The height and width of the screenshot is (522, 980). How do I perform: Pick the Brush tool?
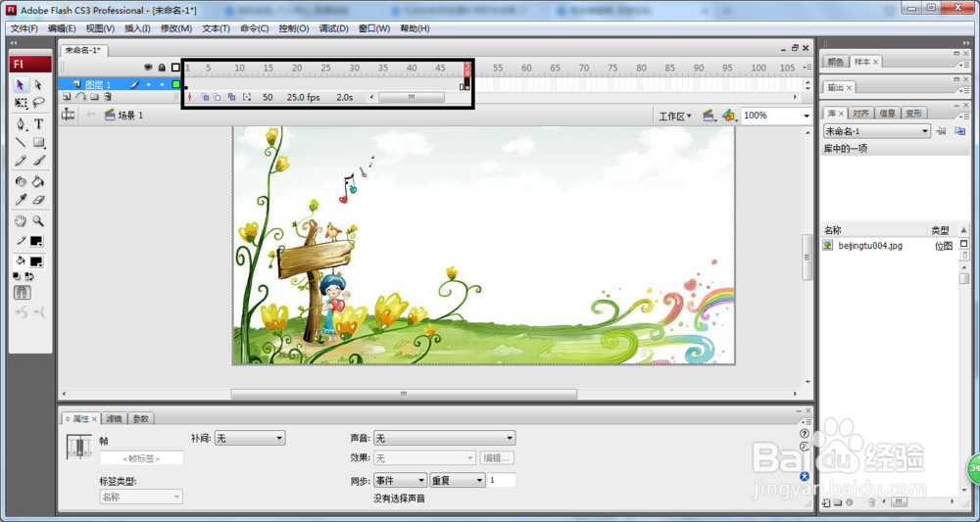tap(39, 161)
